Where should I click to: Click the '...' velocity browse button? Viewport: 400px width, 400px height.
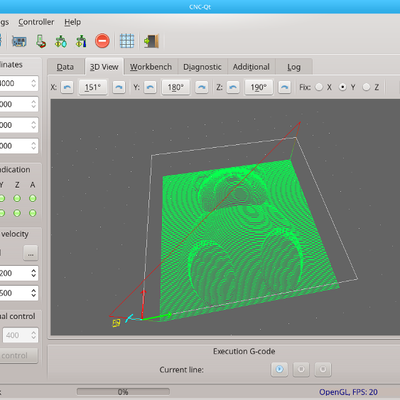pos(30,253)
